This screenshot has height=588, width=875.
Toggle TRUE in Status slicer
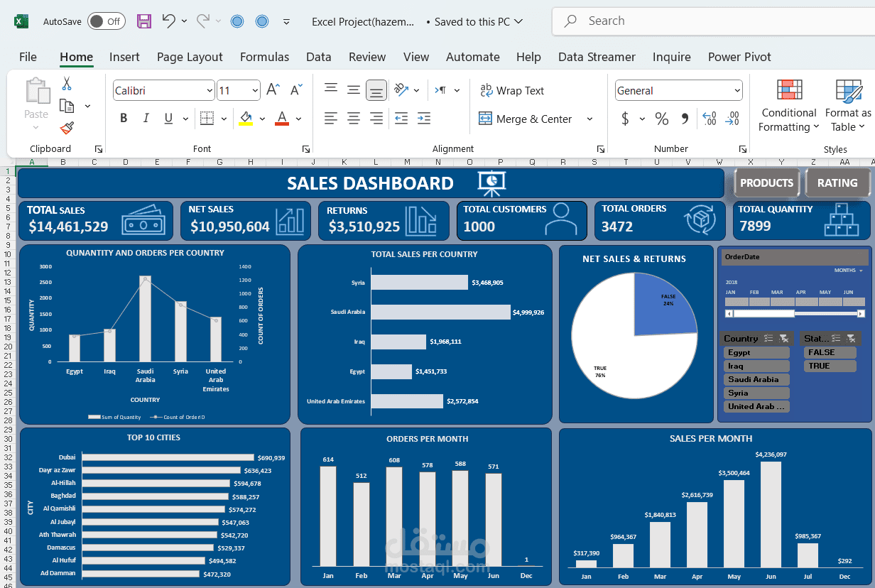[x=830, y=366]
